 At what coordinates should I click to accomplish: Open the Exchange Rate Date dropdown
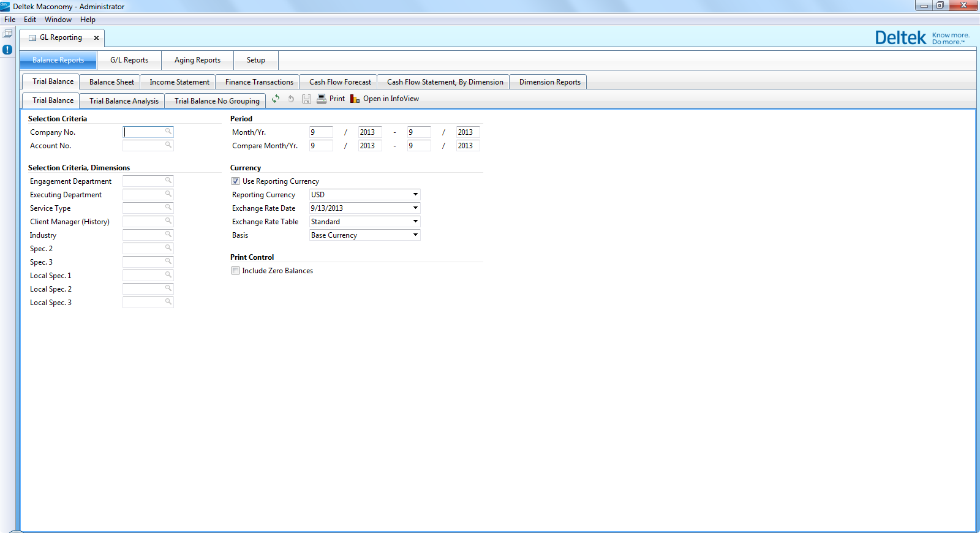tap(415, 208)
